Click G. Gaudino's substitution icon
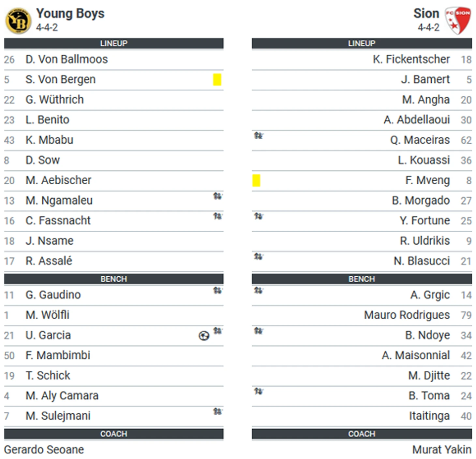Viewport: 476px width, 459px height. pos(217,290)
